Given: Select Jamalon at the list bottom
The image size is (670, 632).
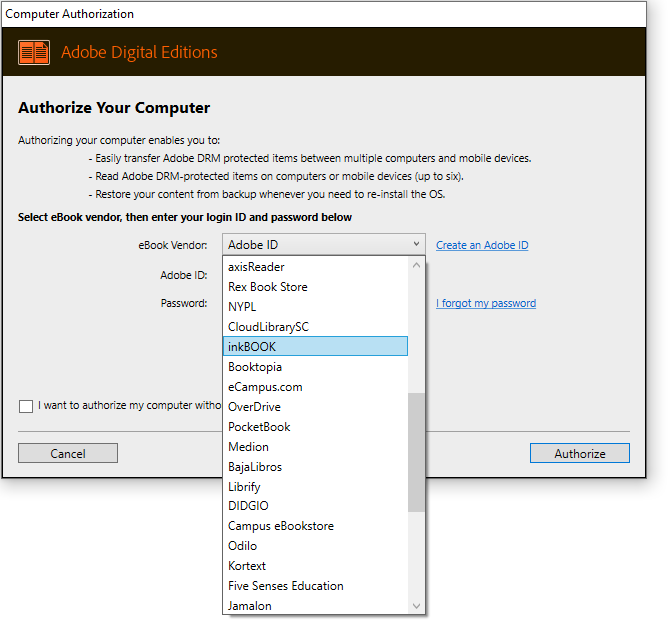Looking at the screenshot, I should coord(315,606).
